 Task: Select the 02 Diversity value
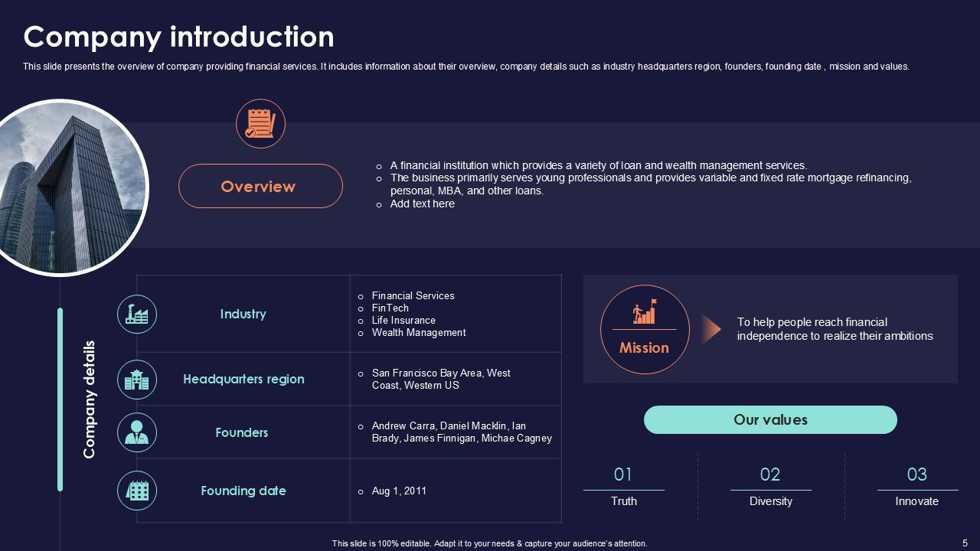click(770, 487)
